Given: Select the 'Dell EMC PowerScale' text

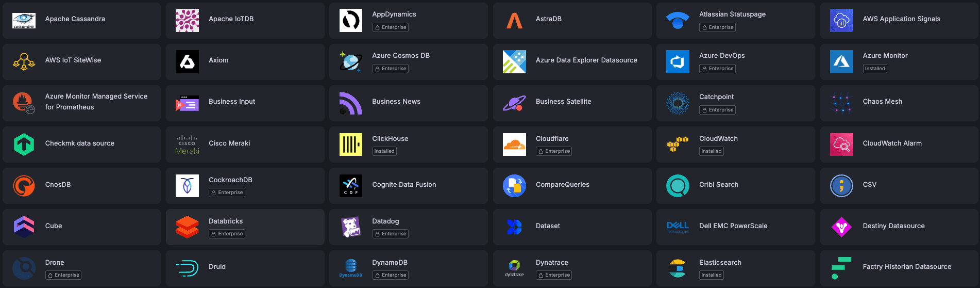Looking at the screenshot, I should coord(733,226).
